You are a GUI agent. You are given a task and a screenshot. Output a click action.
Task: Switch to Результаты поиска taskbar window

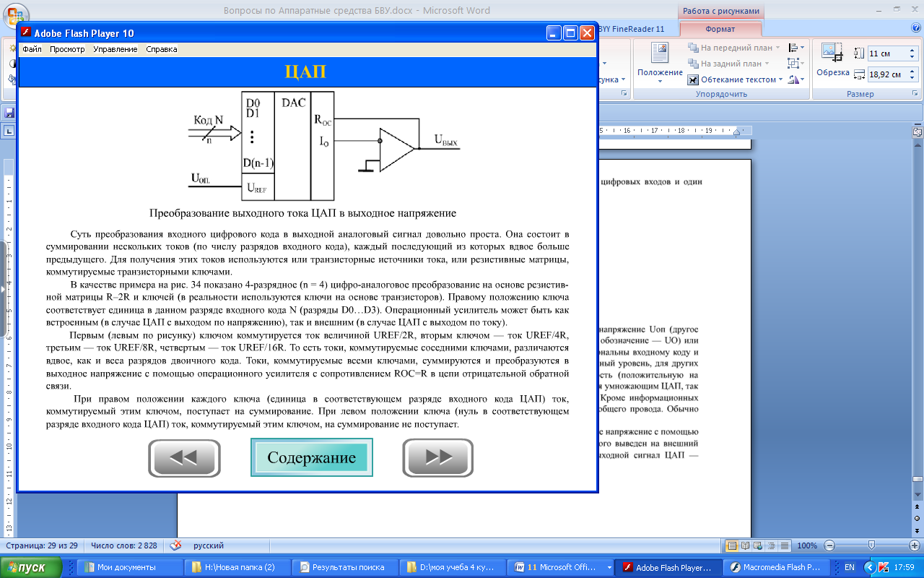pos(345,567)
